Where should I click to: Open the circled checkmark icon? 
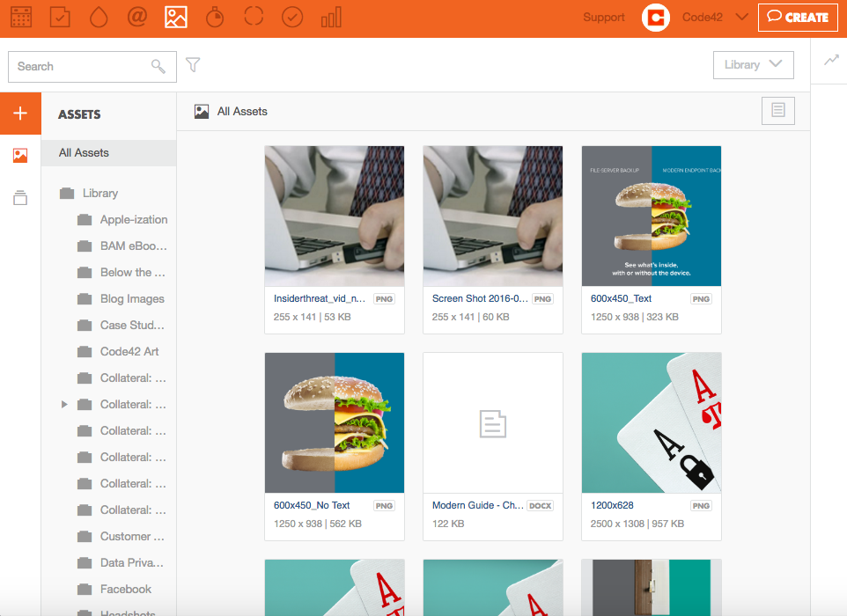[292, 18]
